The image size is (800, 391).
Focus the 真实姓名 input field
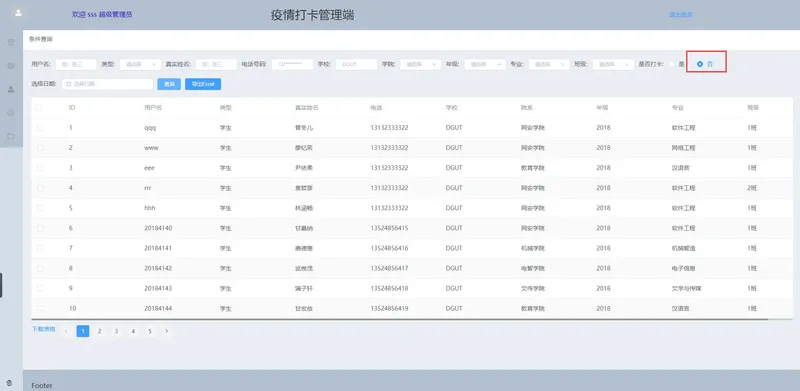point(216,64)
